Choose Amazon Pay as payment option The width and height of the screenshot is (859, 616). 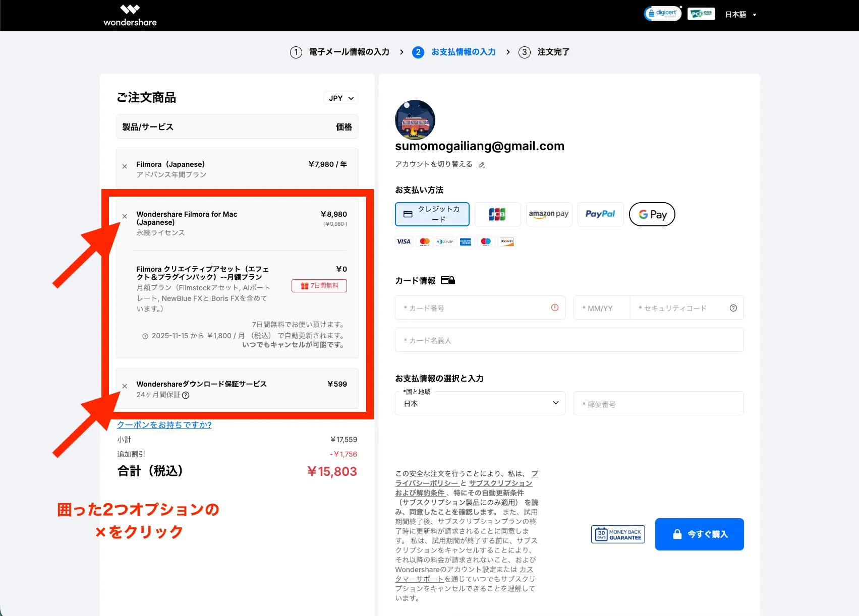pyautogui.click(x=549, y=214)
